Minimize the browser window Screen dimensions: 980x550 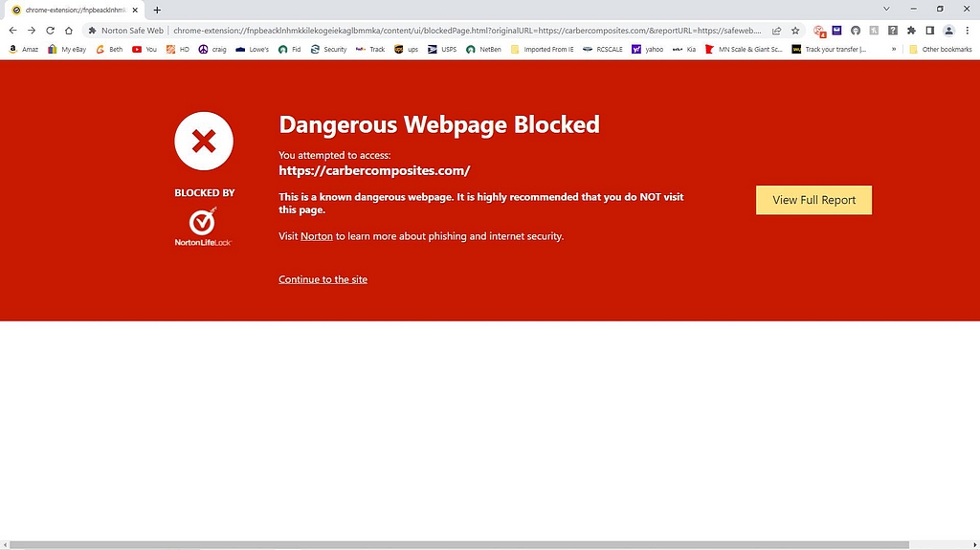[x=914, y=9]
